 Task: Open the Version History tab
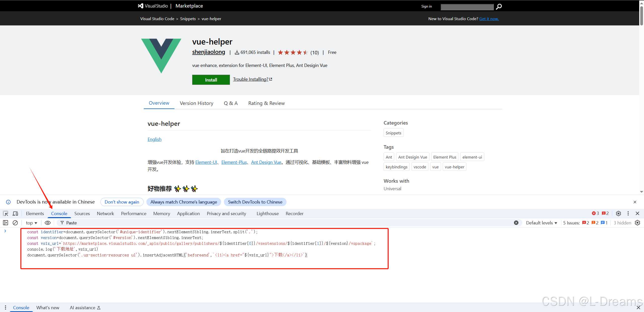tap(196, 103)
